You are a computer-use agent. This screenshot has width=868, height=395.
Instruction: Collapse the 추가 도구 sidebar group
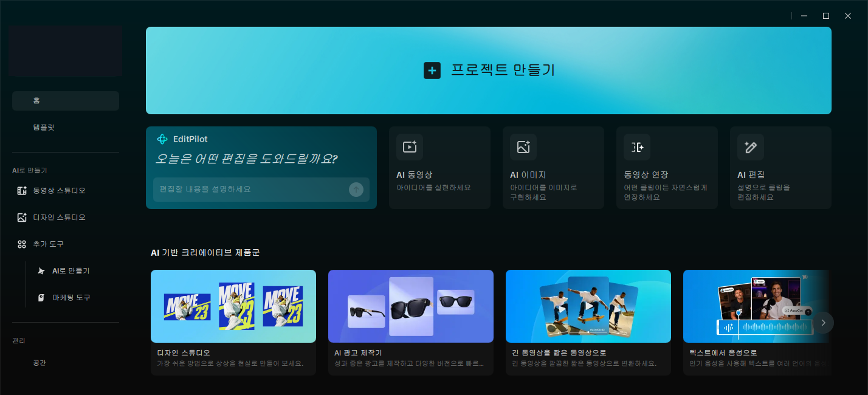66,244
